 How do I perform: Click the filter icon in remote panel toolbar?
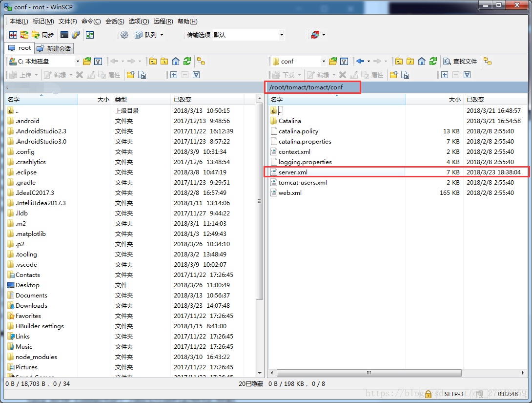(x=344, y=62)
